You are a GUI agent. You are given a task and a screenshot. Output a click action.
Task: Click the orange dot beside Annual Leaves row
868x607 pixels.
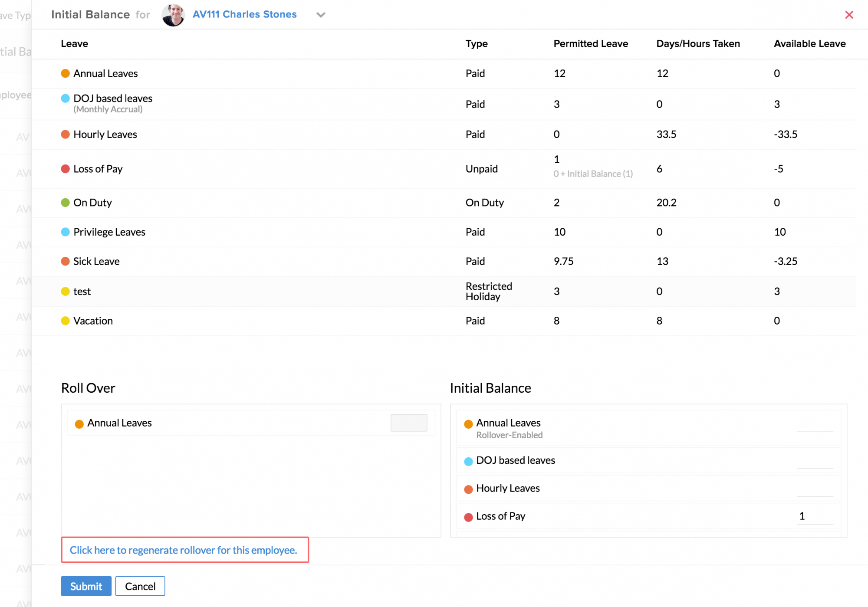tap(66, 73)
